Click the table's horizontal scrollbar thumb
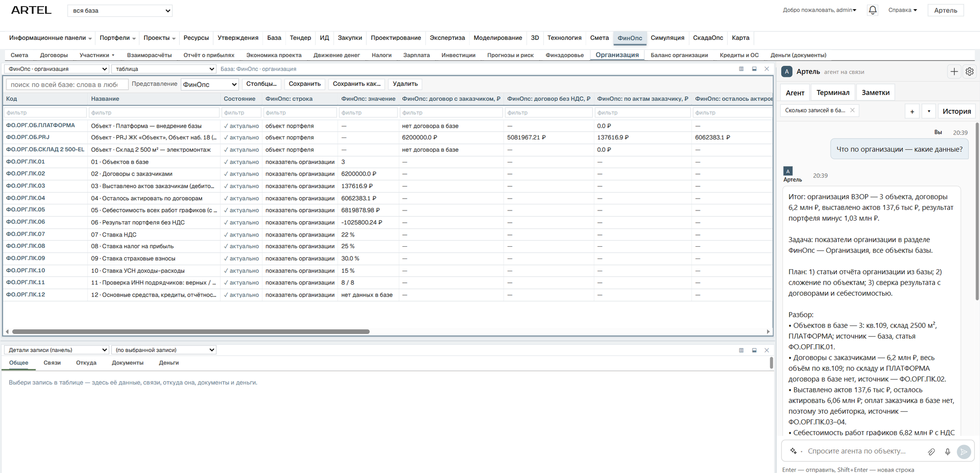980x473 pixels. (x=190, y=332)
